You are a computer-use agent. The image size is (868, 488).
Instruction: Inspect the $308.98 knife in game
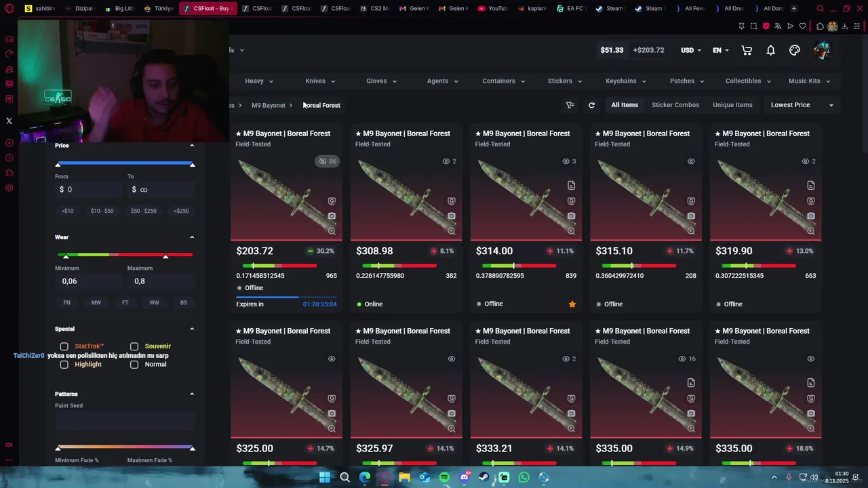[x=452, y=201]
